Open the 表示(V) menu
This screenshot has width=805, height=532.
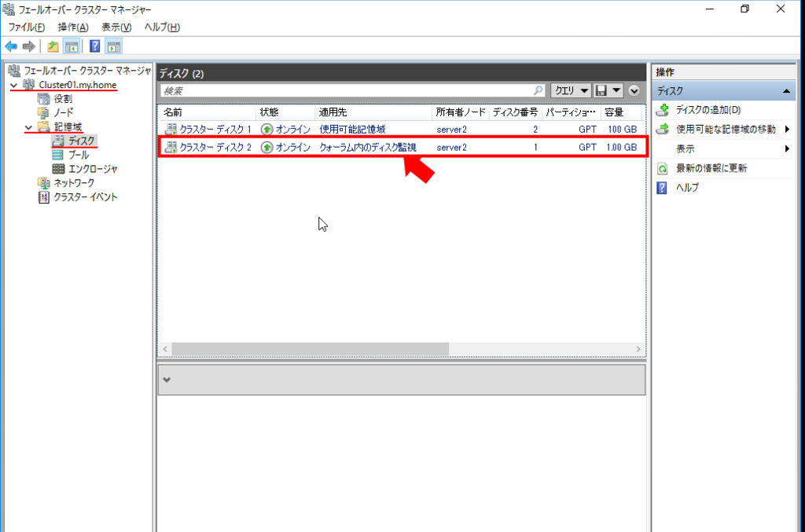click(x=116, y=28)
